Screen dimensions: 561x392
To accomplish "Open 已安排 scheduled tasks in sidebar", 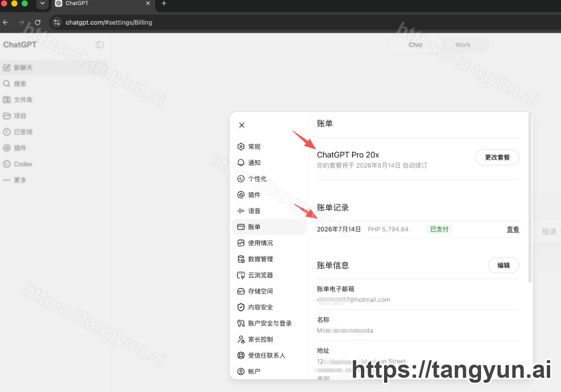I will click(x=54, y=132).
